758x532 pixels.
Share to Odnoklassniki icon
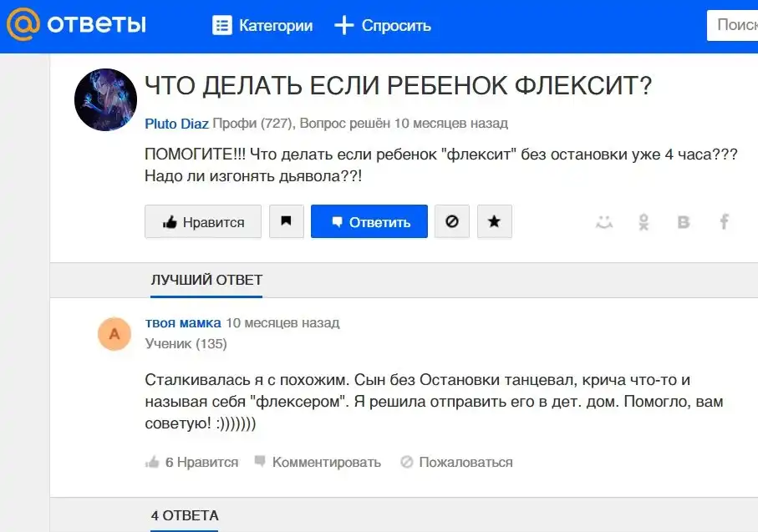point(644,222)
